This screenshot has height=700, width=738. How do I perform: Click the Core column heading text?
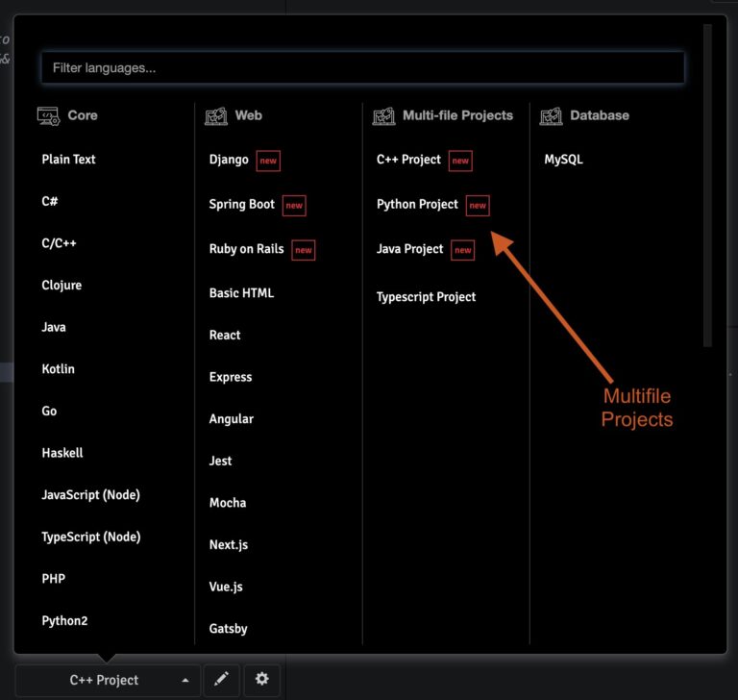(x=83, y=115)
